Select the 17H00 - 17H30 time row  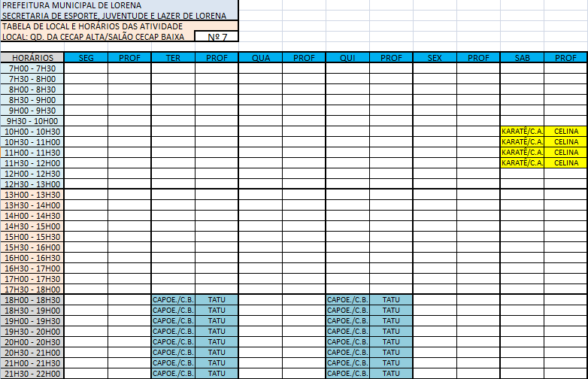pos(32,278)
